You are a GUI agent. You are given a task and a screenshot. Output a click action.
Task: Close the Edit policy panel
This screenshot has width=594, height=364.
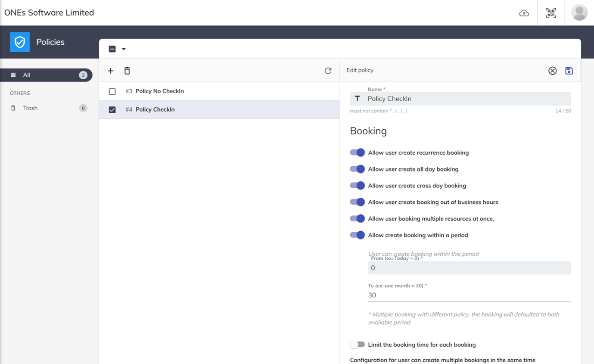(552, 71)
